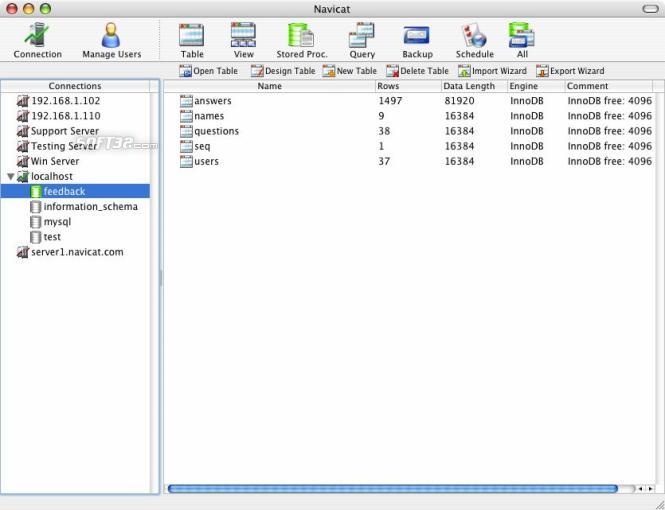Click the names table icon
Screen dimensions: 665x510
click(x=186, y=116)
